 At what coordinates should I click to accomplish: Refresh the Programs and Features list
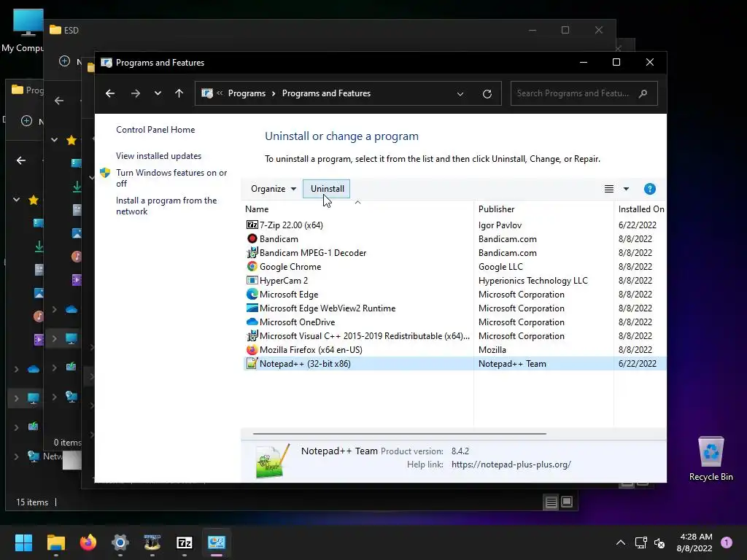point(487,94)
